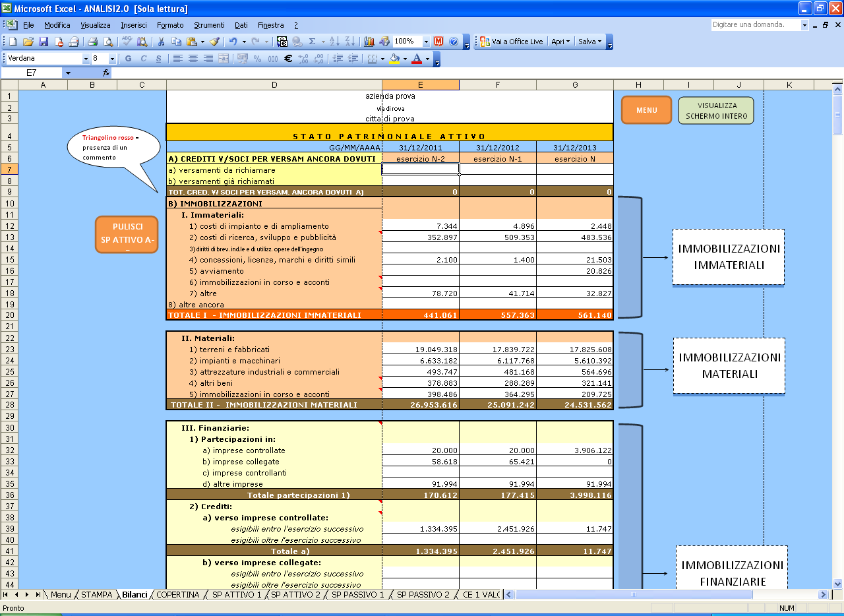The width and height of the screenshot is (844, 616).
Task: Align text left
Action: pos(177,59)
